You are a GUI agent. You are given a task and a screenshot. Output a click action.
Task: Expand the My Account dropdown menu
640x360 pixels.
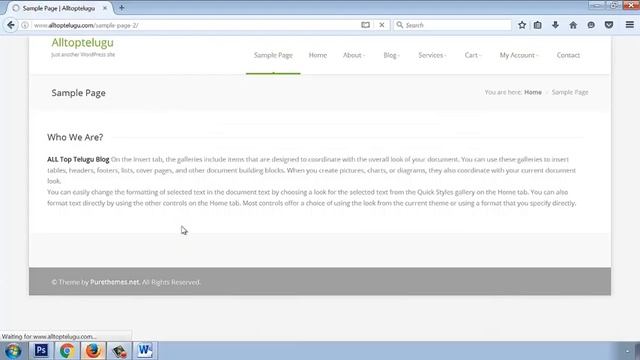point(518,55)
